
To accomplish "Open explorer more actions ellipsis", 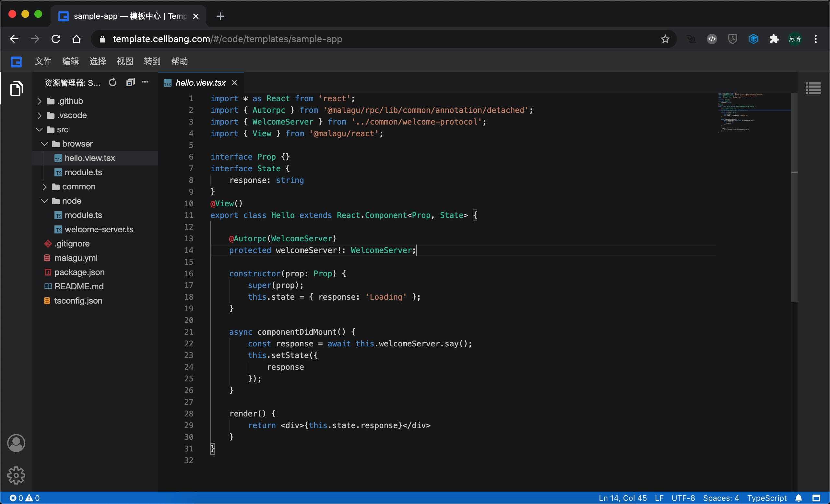I will pos(145,82).
